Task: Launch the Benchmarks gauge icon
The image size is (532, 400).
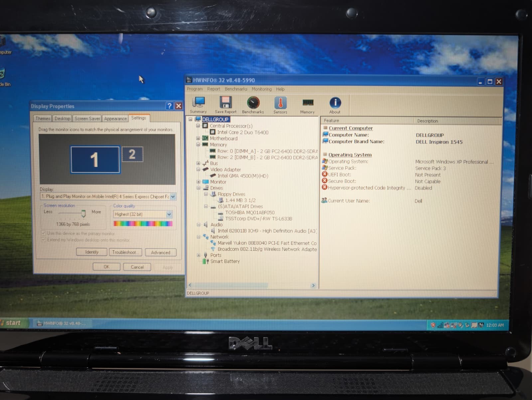Action: click(253, 105)
